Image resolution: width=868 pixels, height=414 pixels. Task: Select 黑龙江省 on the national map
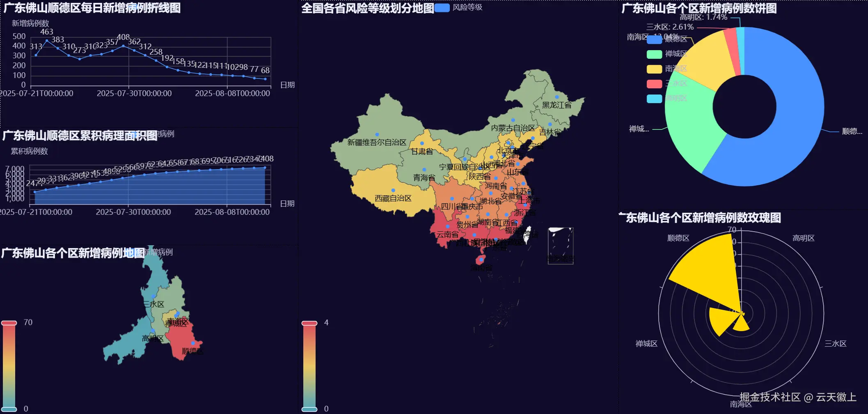click(x=557, y=97)
